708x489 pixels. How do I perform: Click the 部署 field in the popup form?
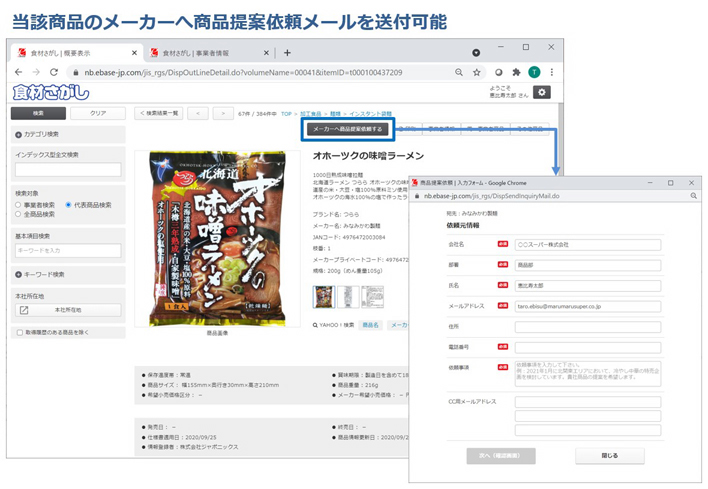[x=588, y=265]
